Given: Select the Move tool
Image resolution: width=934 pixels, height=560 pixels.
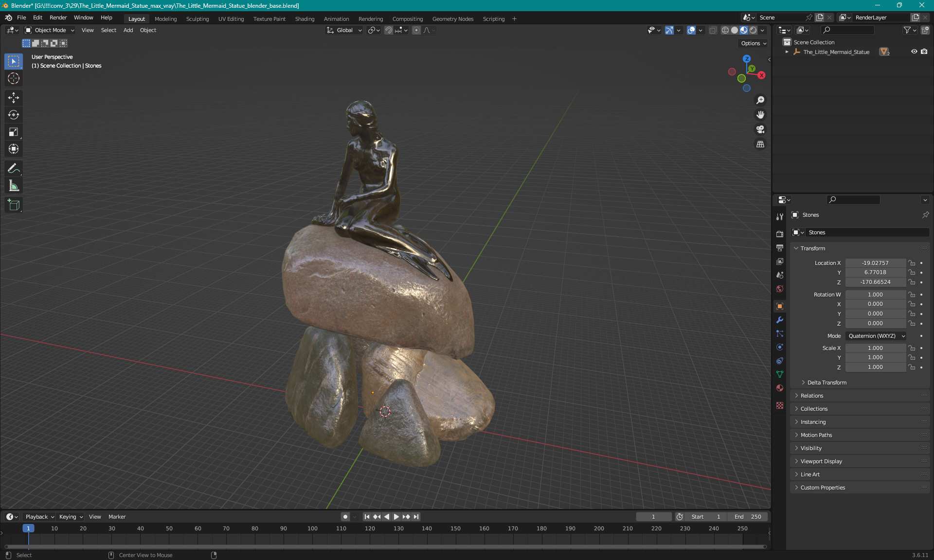Looking at the screenshot, I should point(14,98).
